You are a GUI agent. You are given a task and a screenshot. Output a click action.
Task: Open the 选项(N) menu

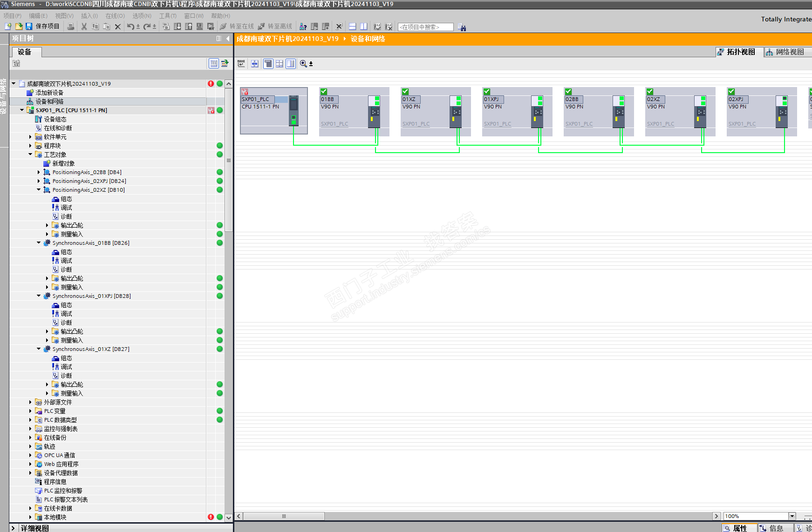click(142, 16)
